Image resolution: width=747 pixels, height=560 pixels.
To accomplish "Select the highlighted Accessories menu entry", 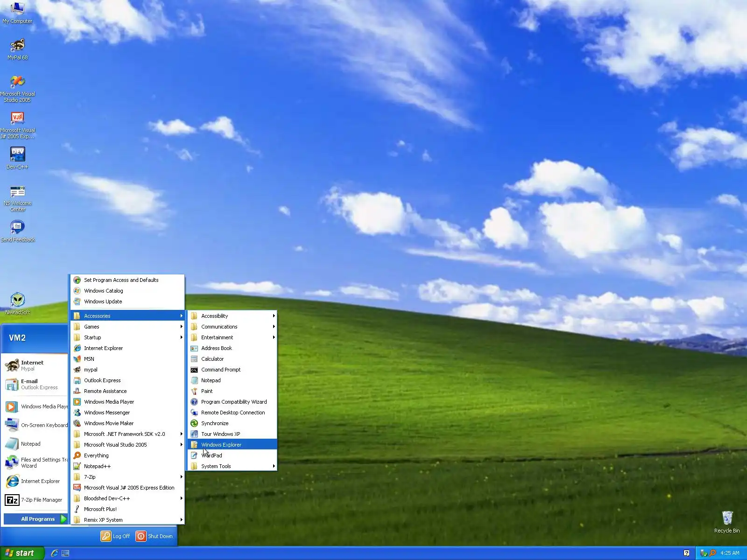I will point(127,316).
